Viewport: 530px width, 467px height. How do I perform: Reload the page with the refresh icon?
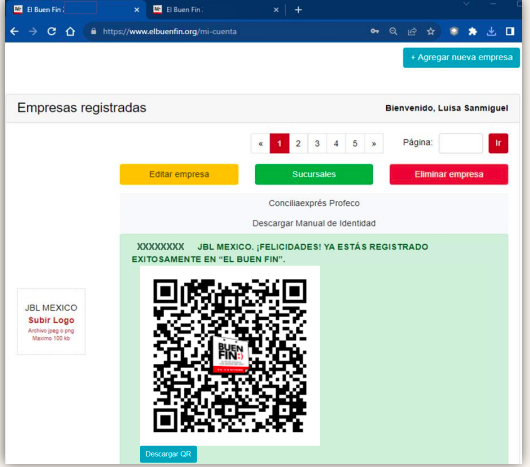pos(51,31)
